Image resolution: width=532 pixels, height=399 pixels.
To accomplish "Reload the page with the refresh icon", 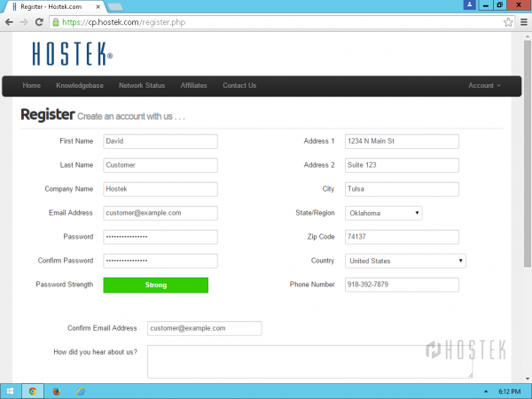I will [42, 22].
